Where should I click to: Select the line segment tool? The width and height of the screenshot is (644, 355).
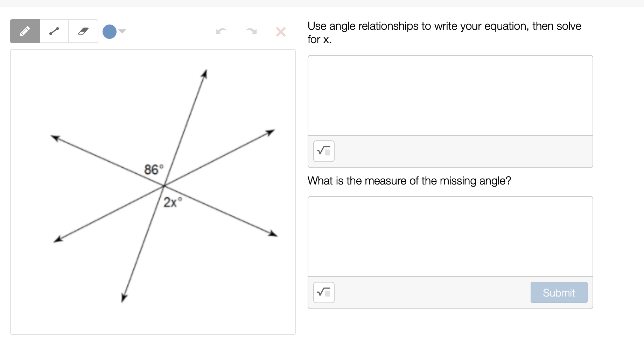click(x=54, y=31)
